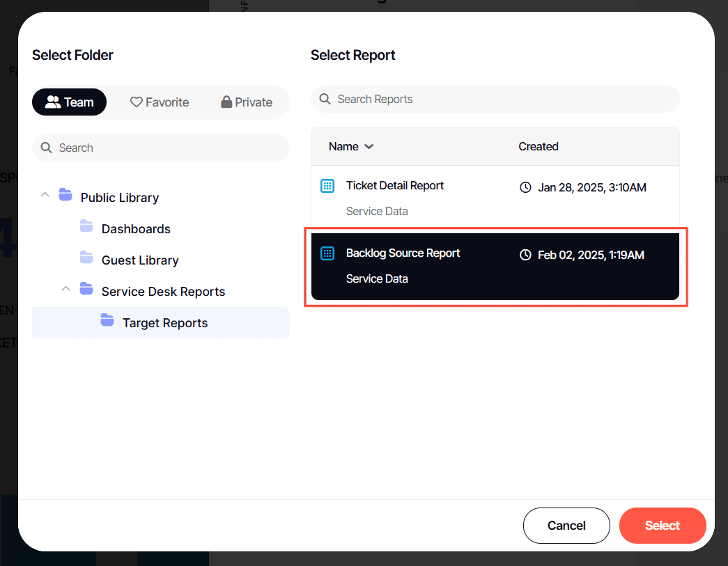
Task: Click the clock icon beside Jan 28, 2025
Action: click(526, 187)
